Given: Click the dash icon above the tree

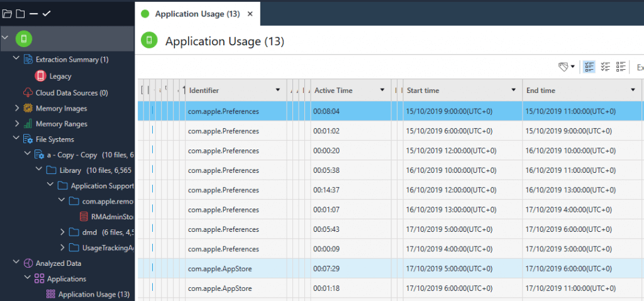Looking at the screenshot, I should tap(34, 14).
